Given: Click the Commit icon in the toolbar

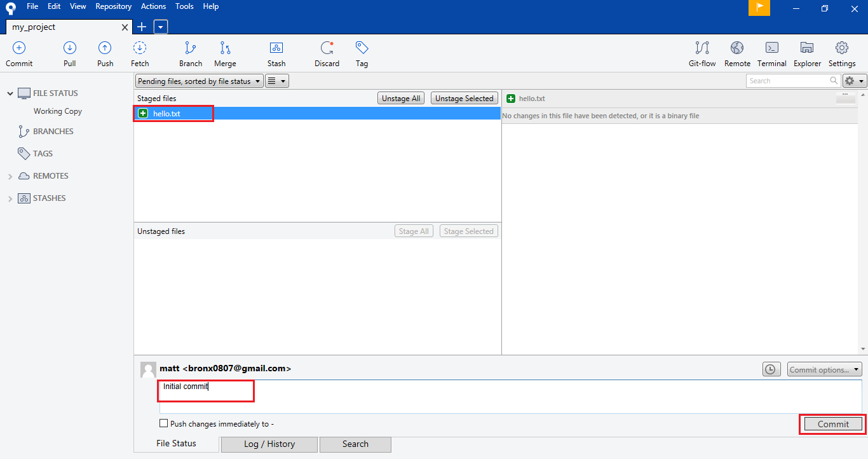Looking at the screenshot, I should (x=19, y=48).
